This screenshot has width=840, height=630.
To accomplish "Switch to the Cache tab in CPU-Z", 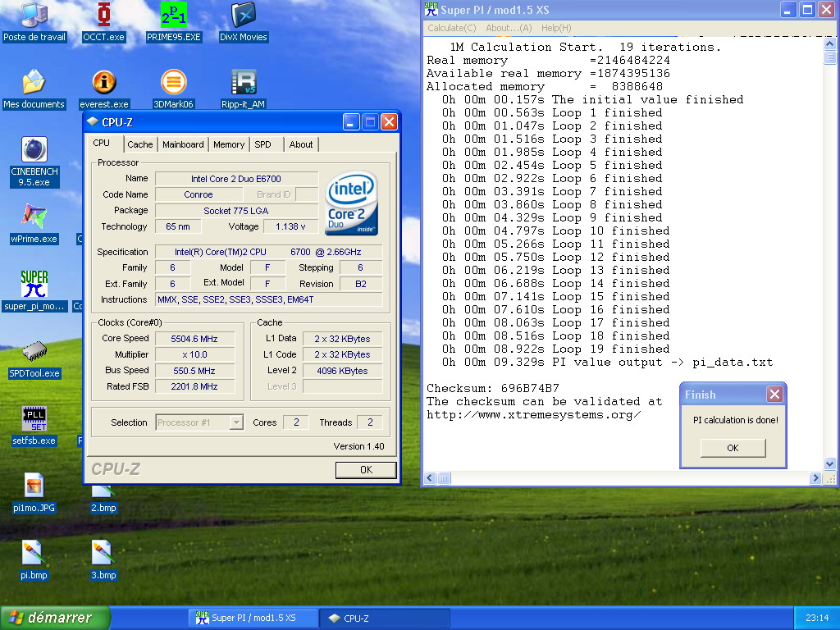I will coord(139,144).
